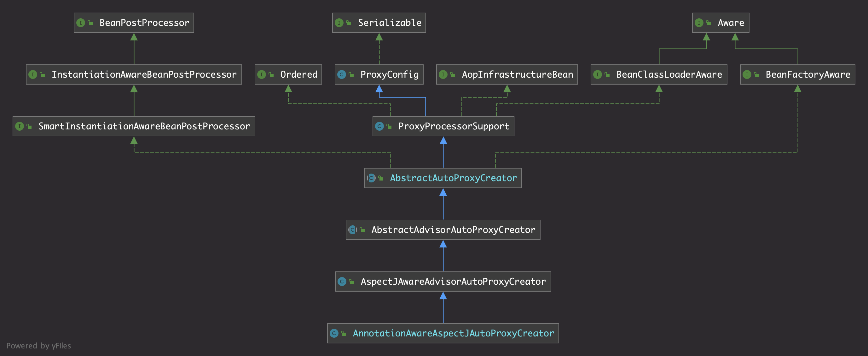The width and height of the screenshot is (868, 356).
Task: Select the AbstractAdvisorAutoProxyCreator node
Action: point(443,230)
